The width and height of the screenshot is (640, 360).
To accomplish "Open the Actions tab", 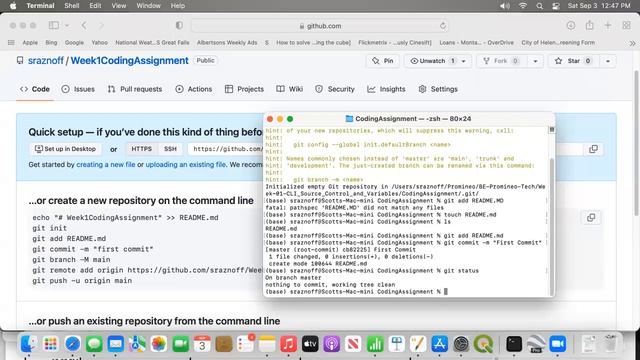I will 194,89.
